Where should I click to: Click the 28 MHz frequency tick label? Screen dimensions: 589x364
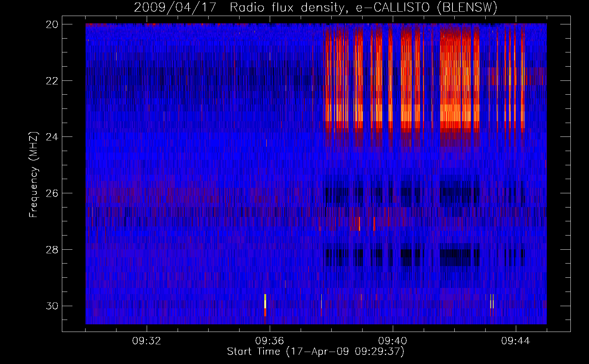52,250
